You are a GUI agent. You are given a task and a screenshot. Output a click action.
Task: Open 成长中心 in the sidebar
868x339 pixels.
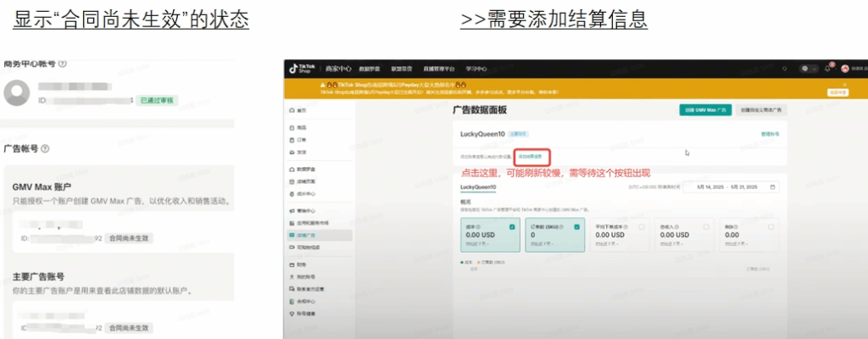[x=301, y=194]
